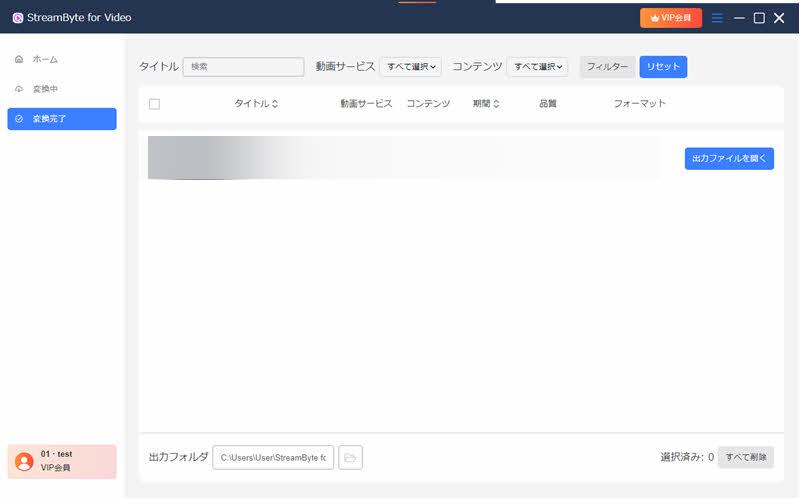The image size is (800, 499).
Task: Close the StreamByte window
Action: click(x=779, y=18)
